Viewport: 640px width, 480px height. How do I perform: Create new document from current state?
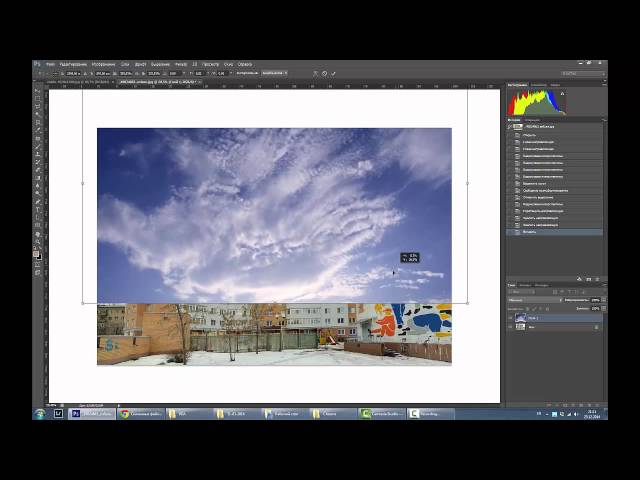click(x=579, y=279)
